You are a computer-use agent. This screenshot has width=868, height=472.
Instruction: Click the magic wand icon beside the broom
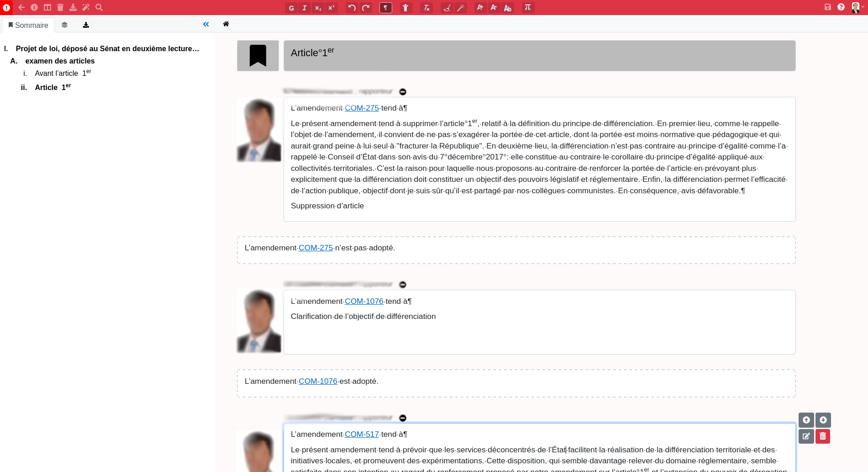click(x=461, y=8)
